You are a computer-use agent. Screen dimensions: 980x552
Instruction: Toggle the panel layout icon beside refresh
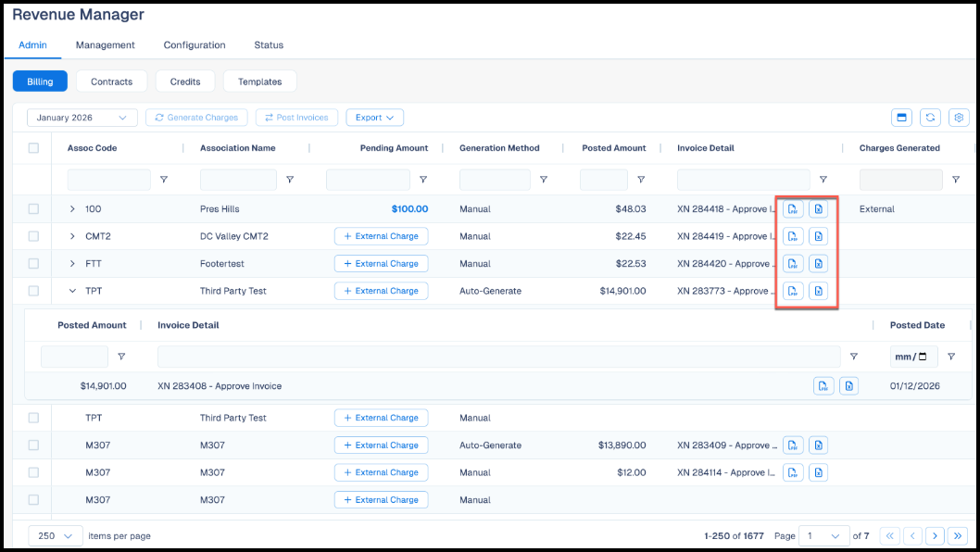pyautogui.click(x=901, y=118)
